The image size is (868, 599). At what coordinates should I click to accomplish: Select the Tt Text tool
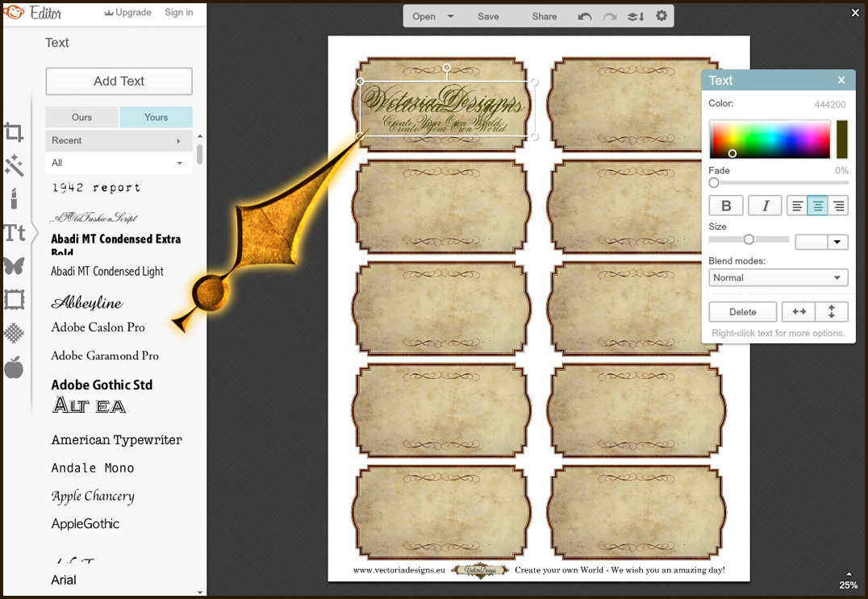[x=15, y=233]
